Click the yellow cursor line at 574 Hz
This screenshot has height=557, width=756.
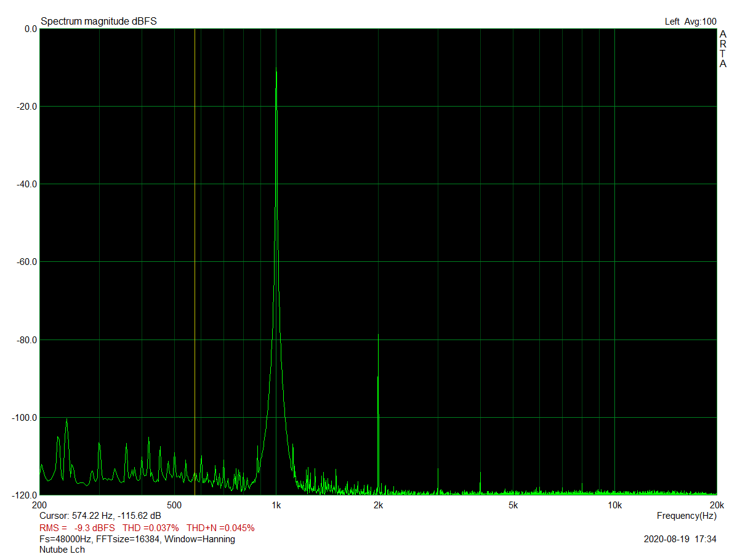[195, 262]
